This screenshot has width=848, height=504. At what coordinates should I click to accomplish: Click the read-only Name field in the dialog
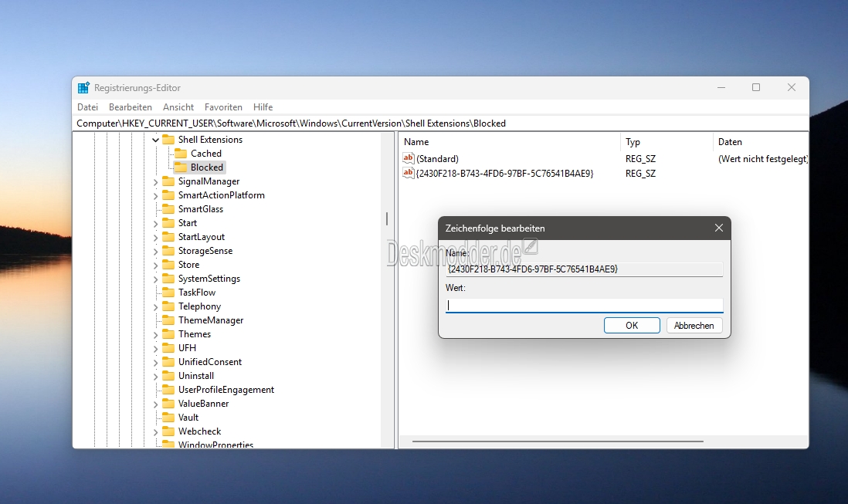[584, 269]
